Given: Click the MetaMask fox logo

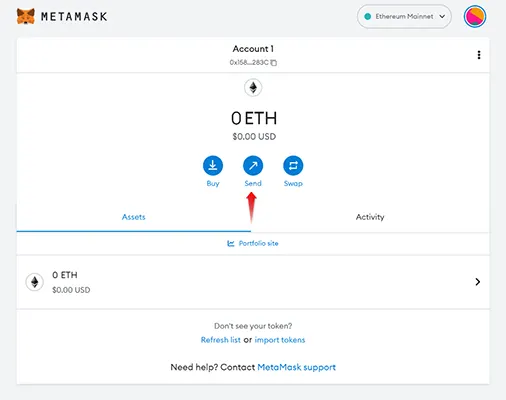Looking at the screenshot, I should click(26, 16).
